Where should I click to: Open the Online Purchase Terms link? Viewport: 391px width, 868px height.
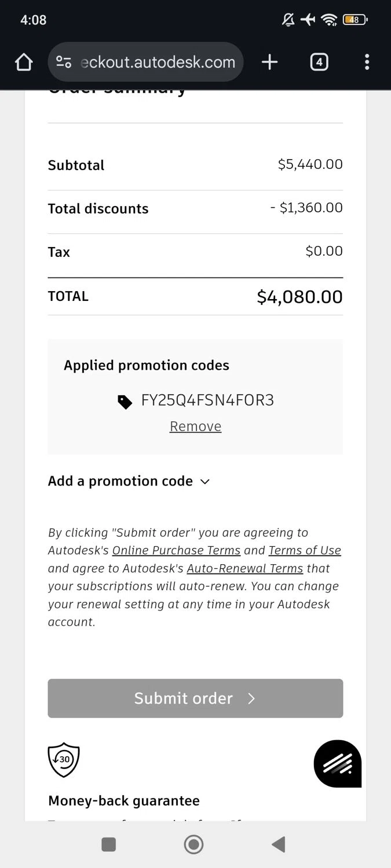pos(176,550)
